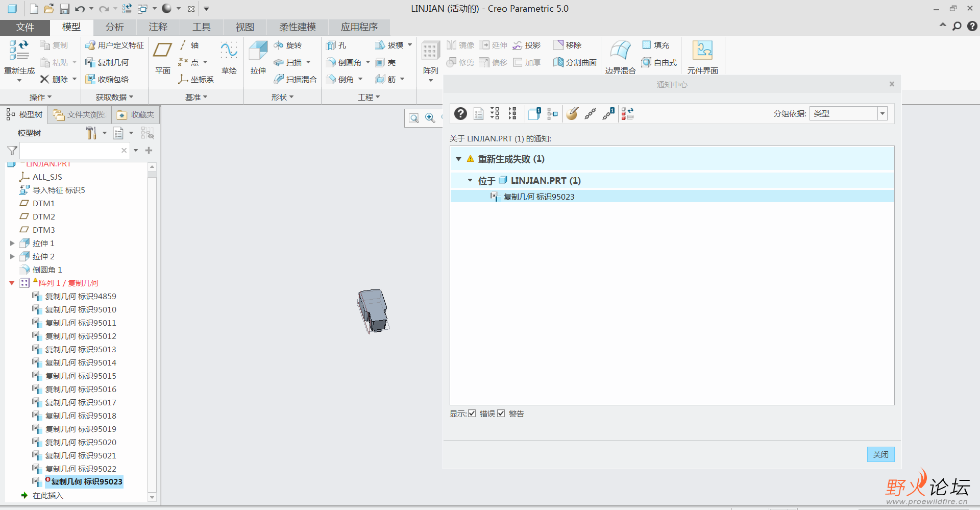
Task: Click the 关闭 button in Notification Center
Action: click(x=880, y=454)
